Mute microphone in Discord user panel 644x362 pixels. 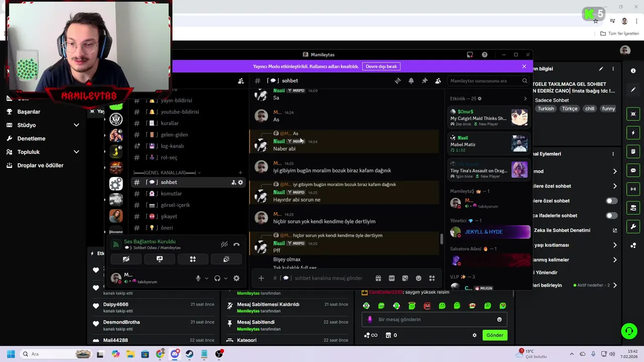198,278
